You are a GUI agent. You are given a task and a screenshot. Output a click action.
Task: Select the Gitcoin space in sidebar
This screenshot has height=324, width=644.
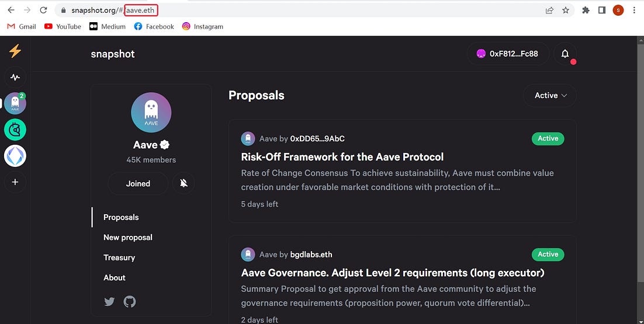15,130
